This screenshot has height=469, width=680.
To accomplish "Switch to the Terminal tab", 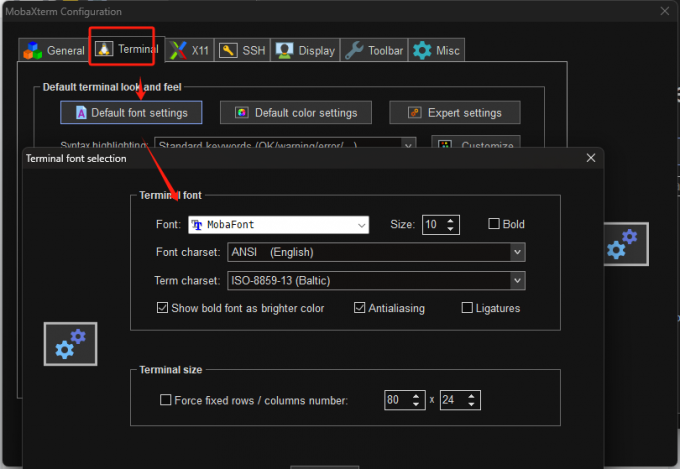I will click(x=128, y=49).
